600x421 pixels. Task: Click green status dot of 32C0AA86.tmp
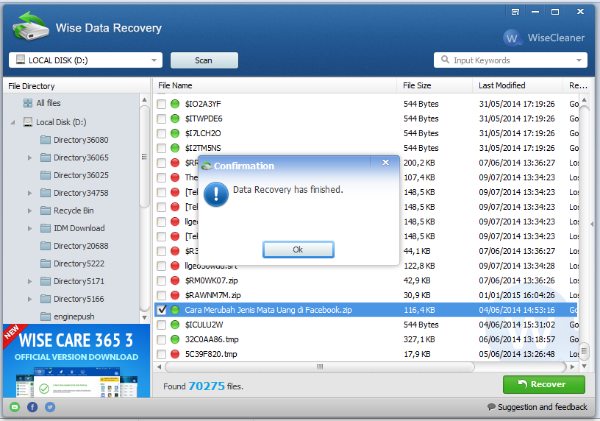click(175, 339)
